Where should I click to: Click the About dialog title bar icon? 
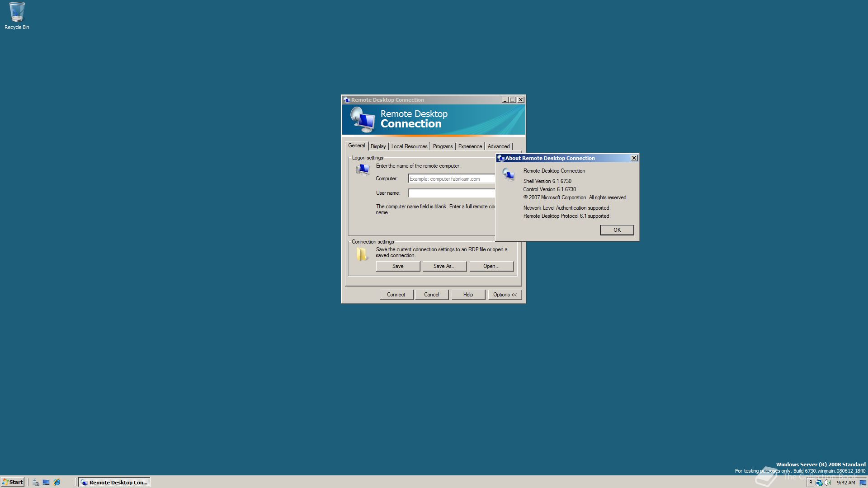[501, 158]
